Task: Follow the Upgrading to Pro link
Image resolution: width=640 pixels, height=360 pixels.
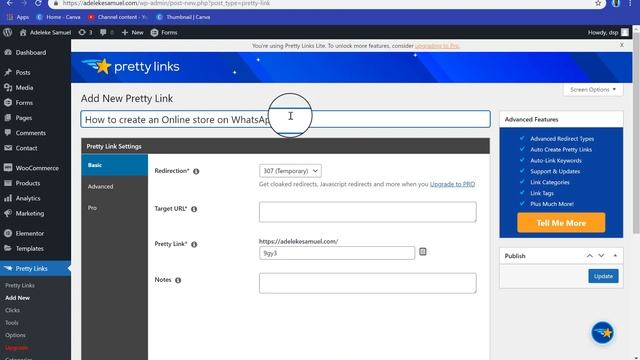Action: pyautogui.click(x=437, y=46)
